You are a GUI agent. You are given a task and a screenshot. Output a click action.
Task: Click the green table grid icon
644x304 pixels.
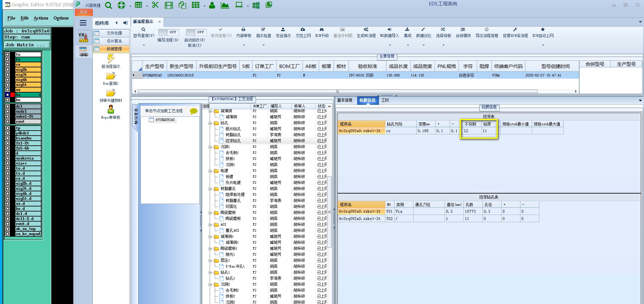point(138,5)
